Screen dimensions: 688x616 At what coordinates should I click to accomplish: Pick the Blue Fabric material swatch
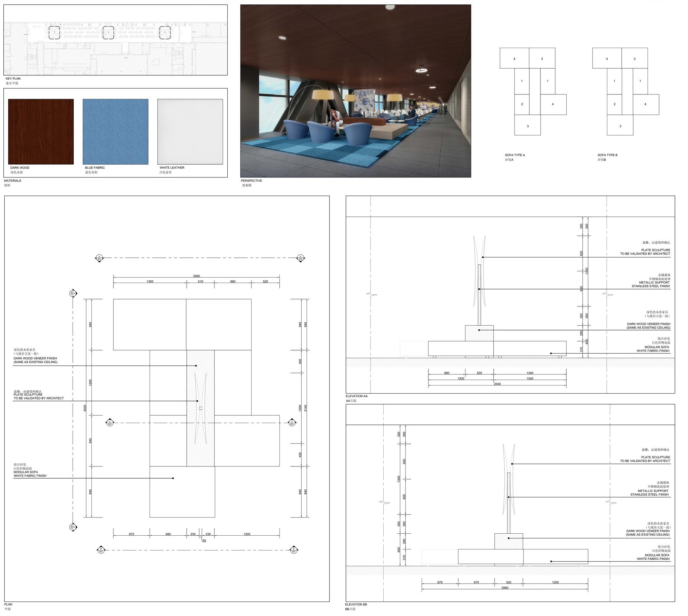pyautogui.click(x=115, y=132)
